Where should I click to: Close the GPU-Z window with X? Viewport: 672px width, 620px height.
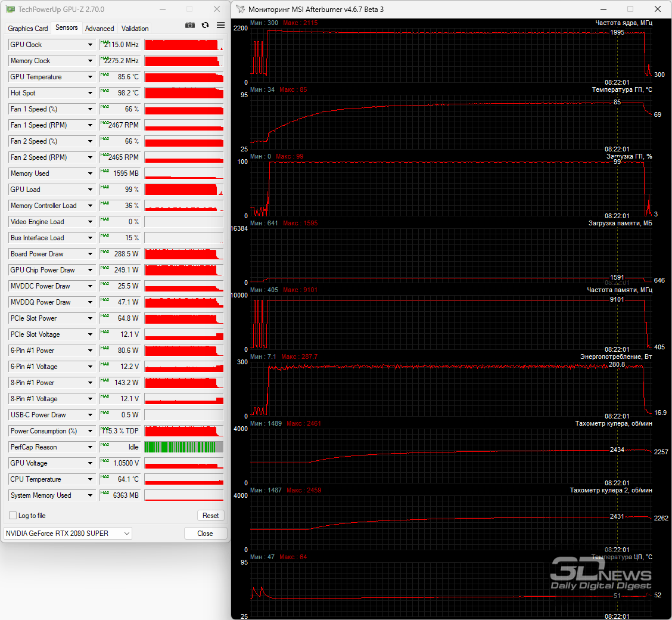[217, 9]
